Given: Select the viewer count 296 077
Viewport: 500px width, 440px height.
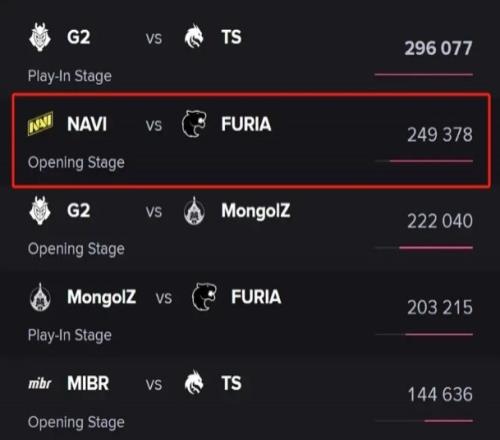Looking at the screenshot, I should (438, 48).
